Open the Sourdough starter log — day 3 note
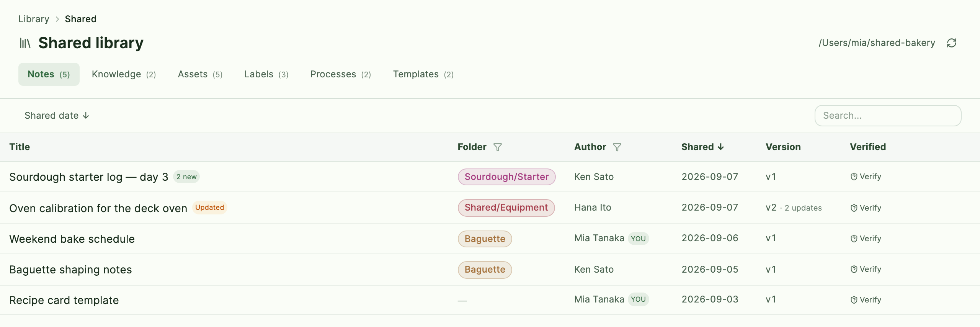 tap(89, 177)
